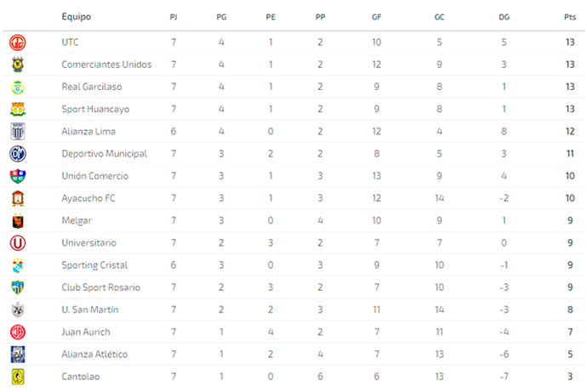The image size is (587, 392).
Task: Click the Ayacucho FC team name
Action: 88,198
